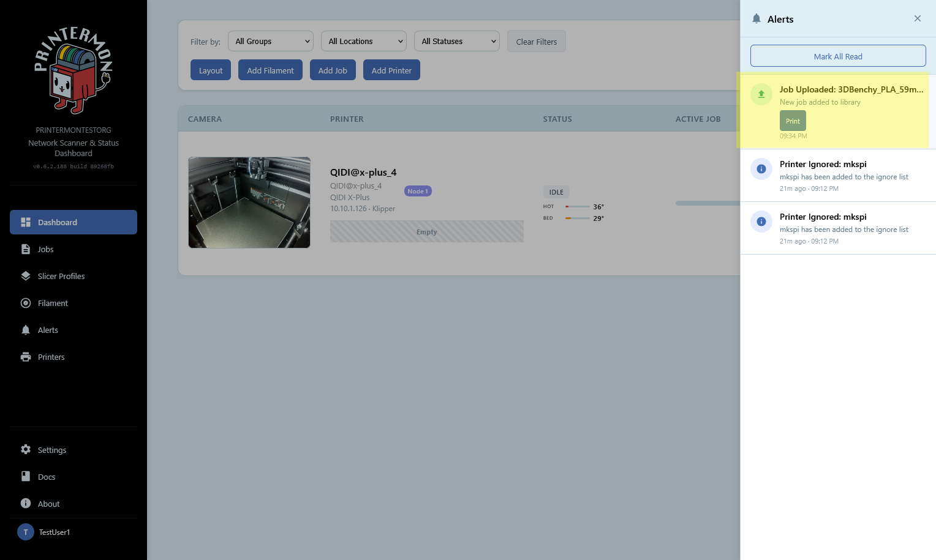
Task: Click the green upload icon in Job Uploaded alert
Action: coord(761,94)
